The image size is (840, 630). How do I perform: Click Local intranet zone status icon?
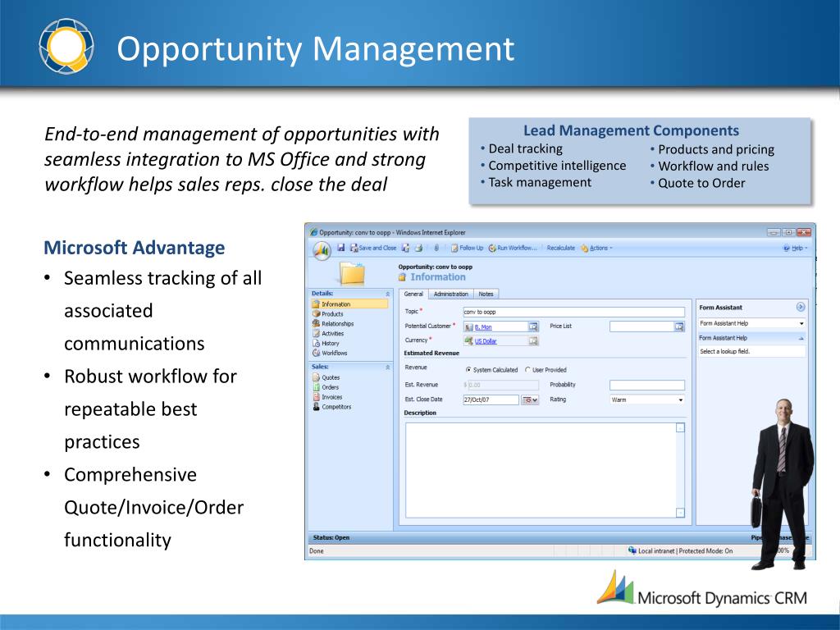pyautogui.click(x=632, y=550)
